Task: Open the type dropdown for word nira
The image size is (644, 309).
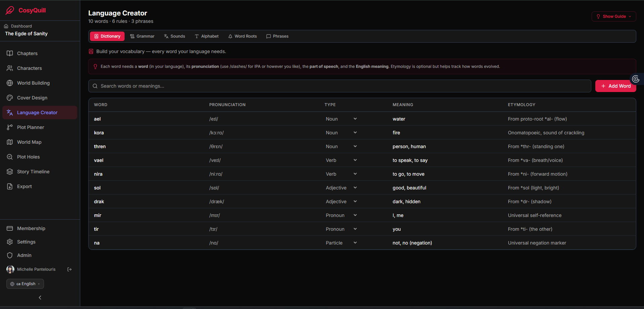Action: (x=341, y=174)
